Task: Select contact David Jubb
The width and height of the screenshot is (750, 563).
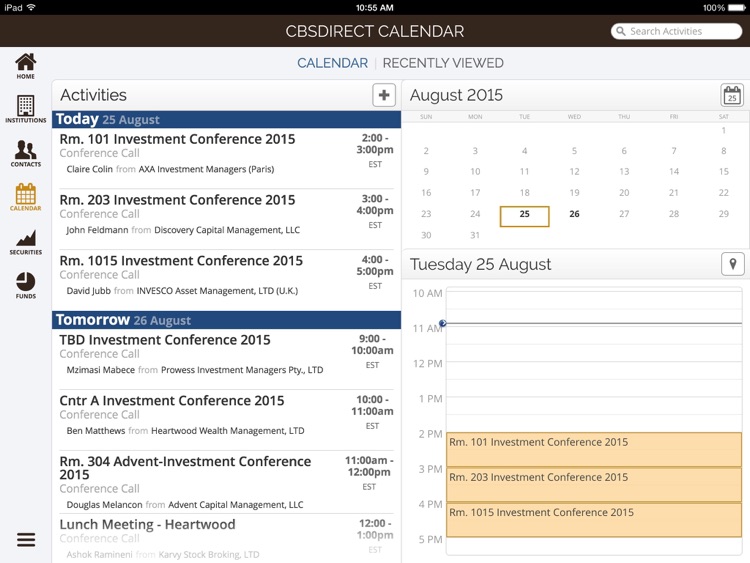Action: click(88, 290)
